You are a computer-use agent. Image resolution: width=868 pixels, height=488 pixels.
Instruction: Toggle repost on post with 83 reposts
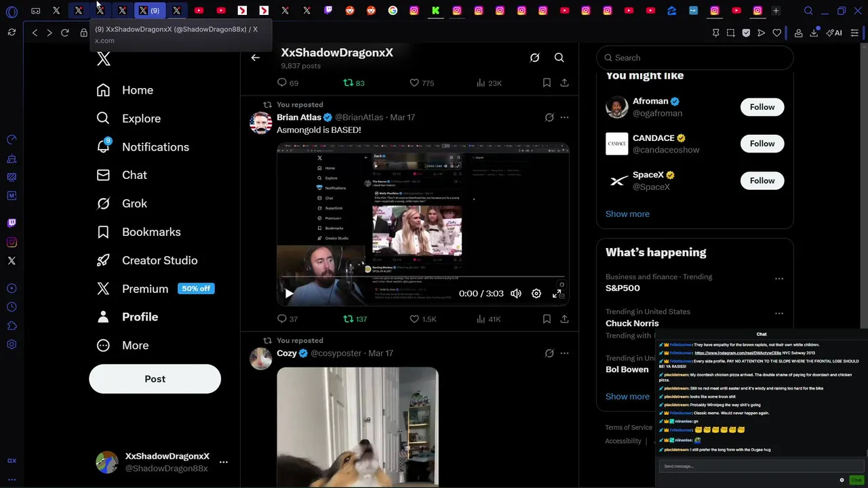point(353,83)
